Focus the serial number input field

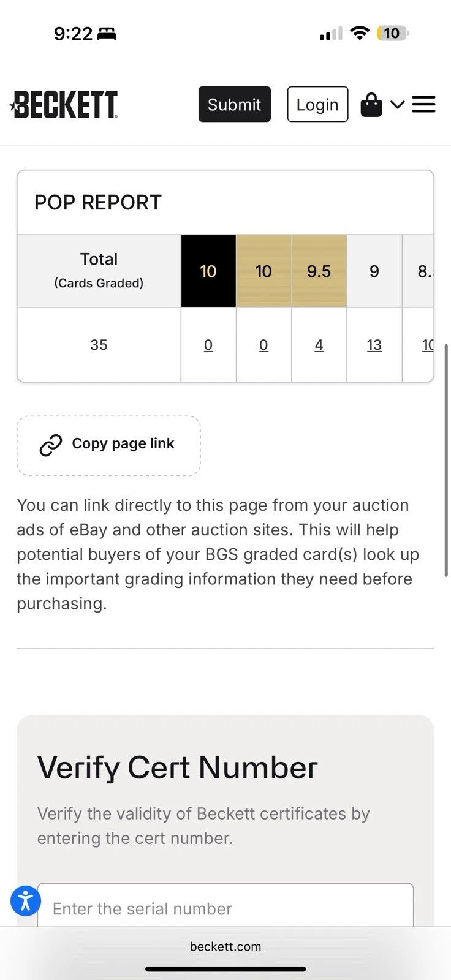click(225, 908)
